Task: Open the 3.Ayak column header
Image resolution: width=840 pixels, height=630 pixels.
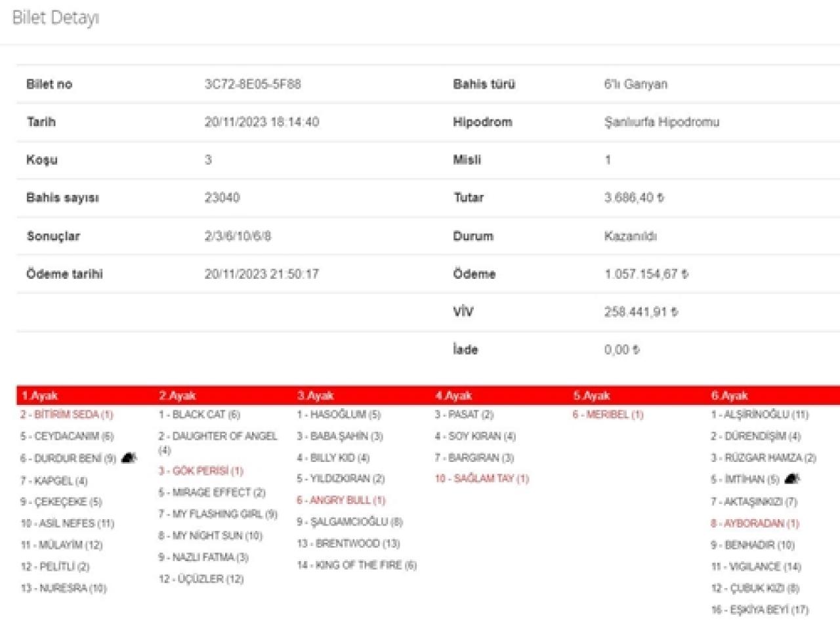Action: coord(315,396)
